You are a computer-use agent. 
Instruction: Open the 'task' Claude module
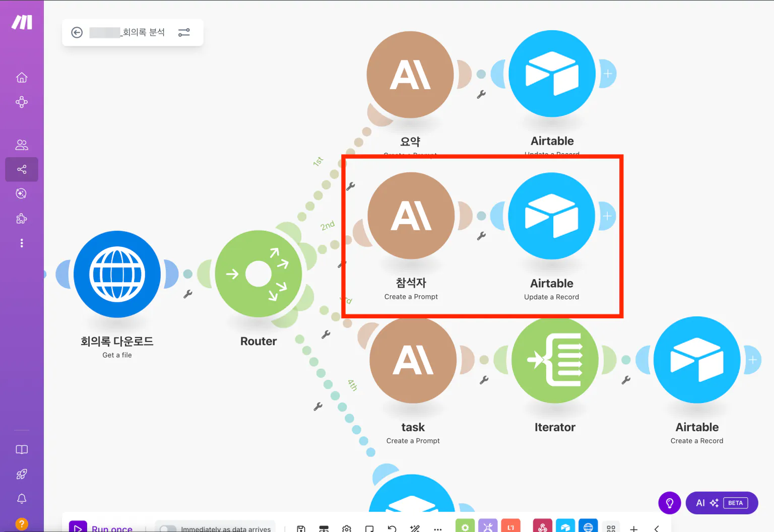pos(413,360)
